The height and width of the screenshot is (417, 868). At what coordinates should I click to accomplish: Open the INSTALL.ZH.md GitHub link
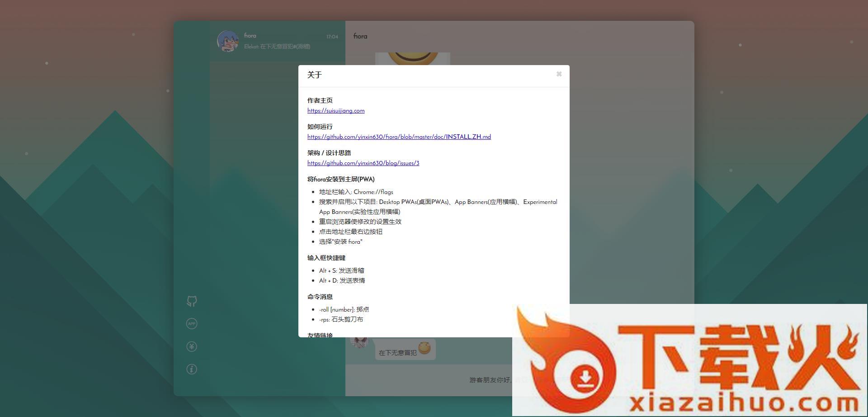399,137
